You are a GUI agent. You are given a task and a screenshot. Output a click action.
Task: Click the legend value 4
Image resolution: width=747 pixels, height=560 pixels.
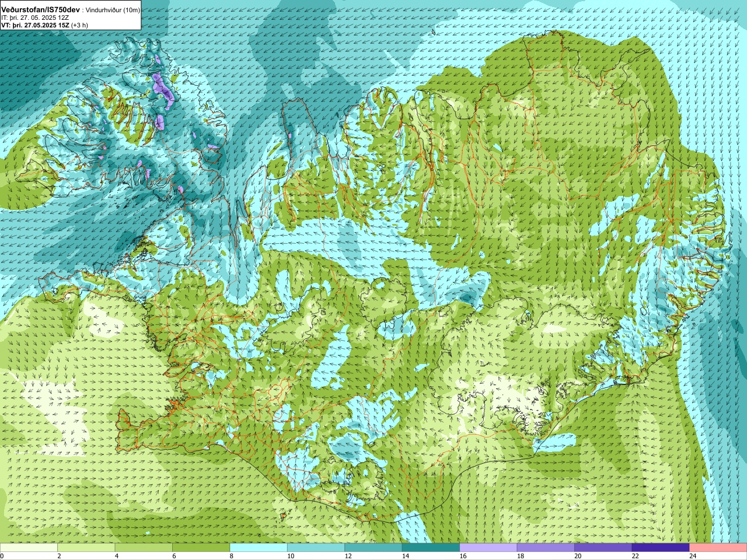click(117, 556)
